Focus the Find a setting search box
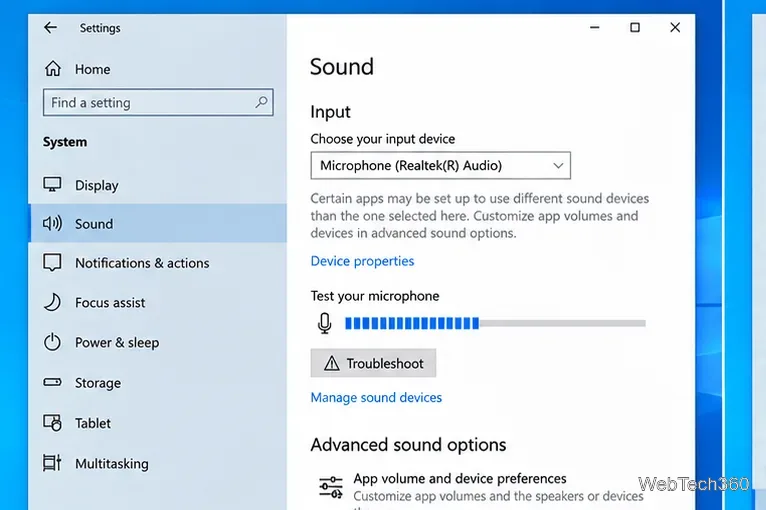This screenshot has width=766, height=510. click(158, 102)
